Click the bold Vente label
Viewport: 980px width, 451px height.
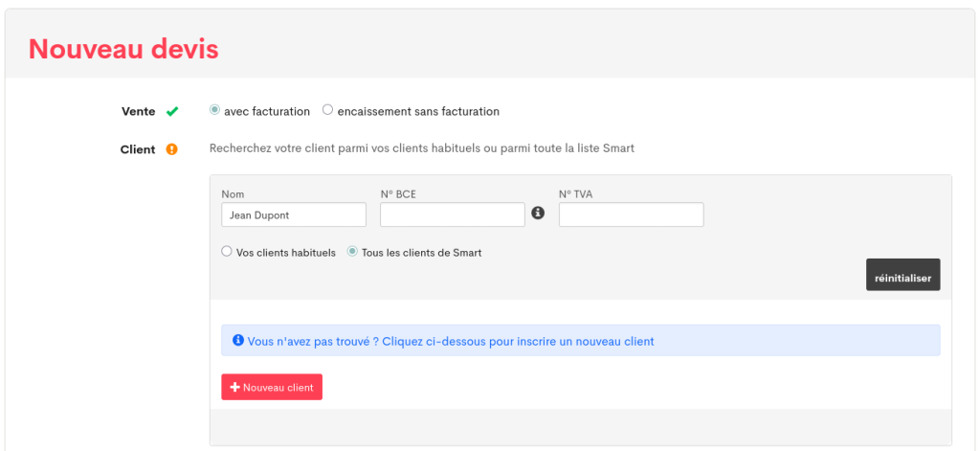pyautogui.click(x=138, y=111)
